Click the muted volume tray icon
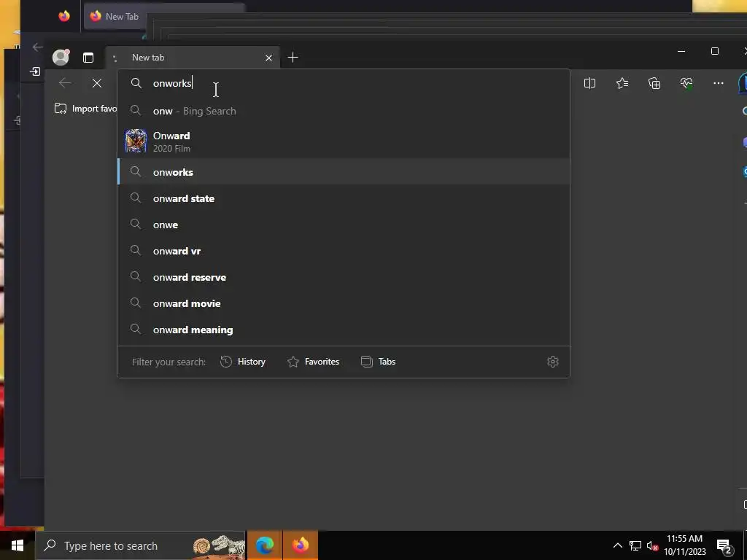Screen dimensions: 747x560 pos(652,546)
